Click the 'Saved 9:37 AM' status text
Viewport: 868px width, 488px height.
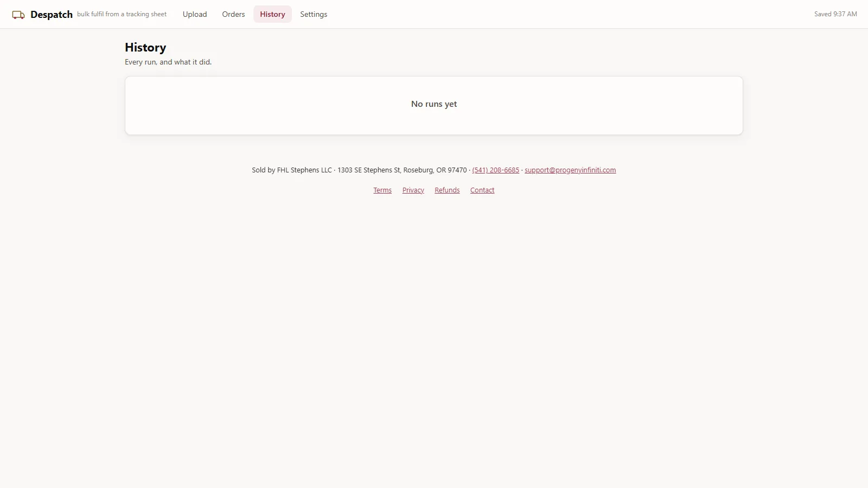[x=835, y=14]
